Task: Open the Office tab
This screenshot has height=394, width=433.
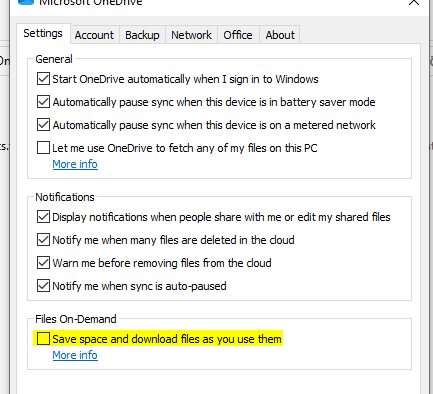Action: coord(238,35)
